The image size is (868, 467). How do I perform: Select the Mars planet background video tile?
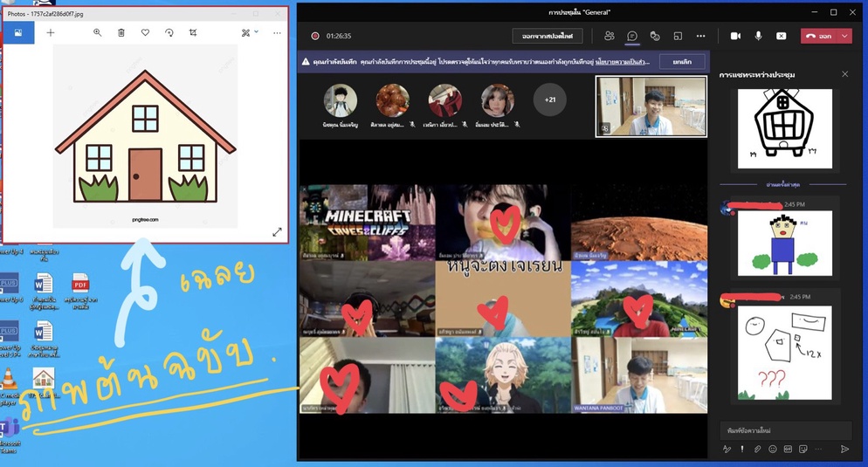click(639, 223)
